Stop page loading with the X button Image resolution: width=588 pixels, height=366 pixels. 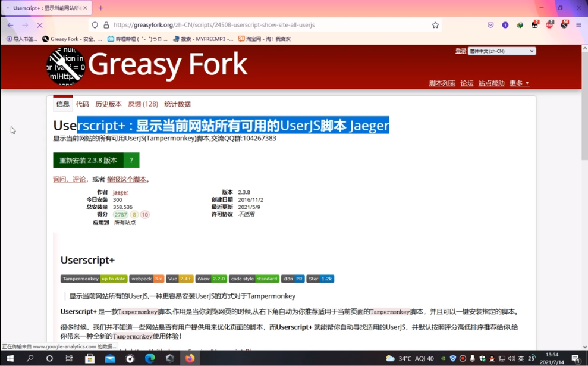pyautogui.click(x=40, y=25)
